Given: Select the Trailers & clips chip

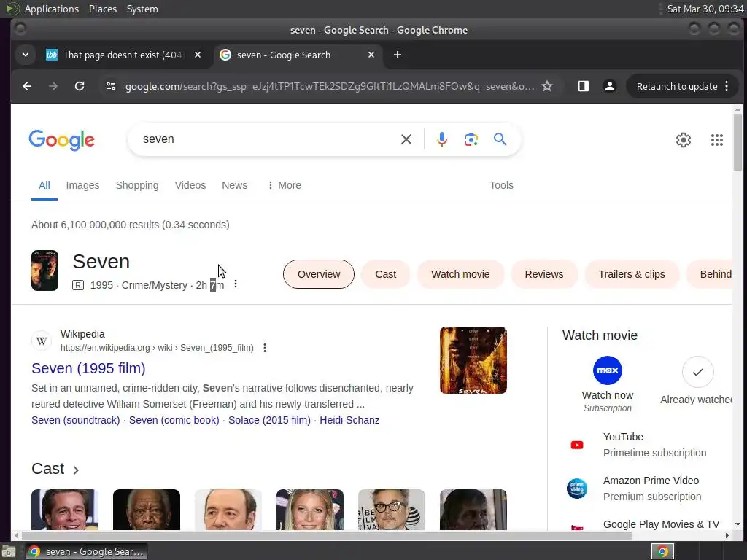Looking at the screenshot, I should [x=632, y=274].
